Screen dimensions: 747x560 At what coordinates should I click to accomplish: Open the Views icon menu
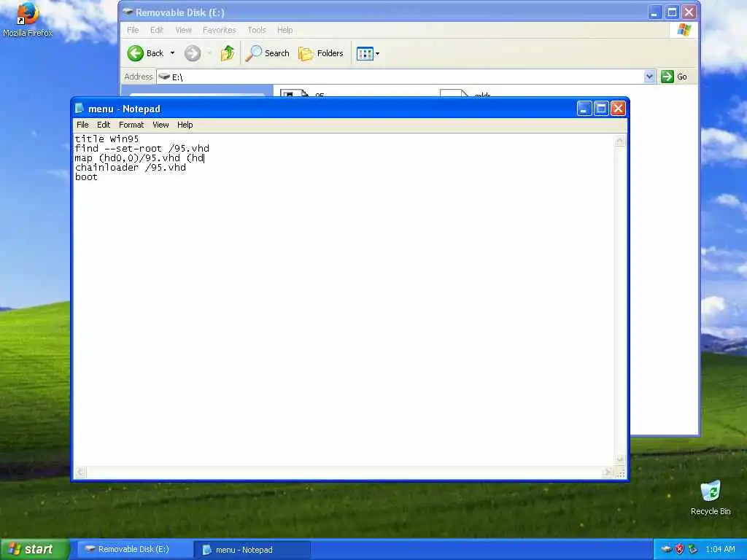(365, 54)
